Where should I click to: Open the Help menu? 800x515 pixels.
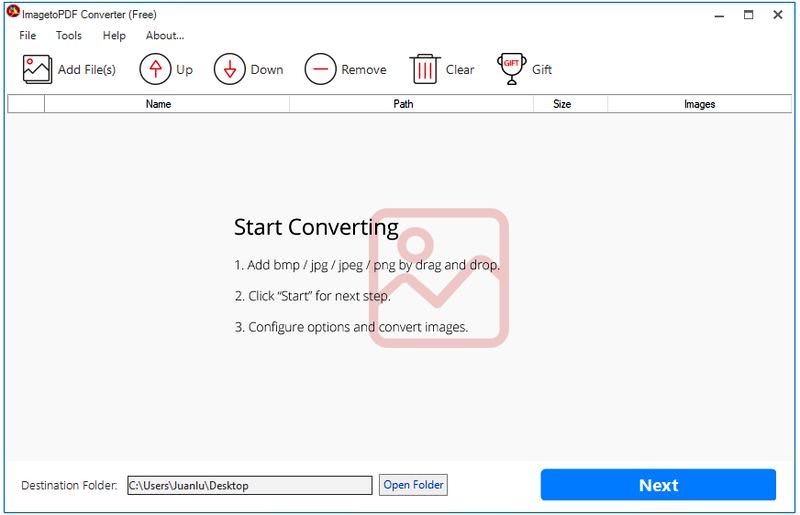114,36
